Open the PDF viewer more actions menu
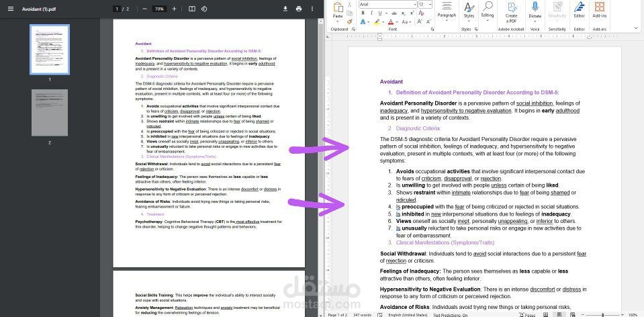The image size is (644, 317). 312,9
